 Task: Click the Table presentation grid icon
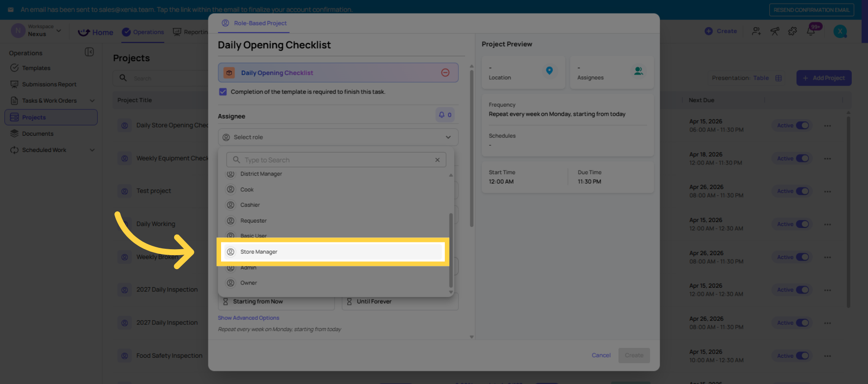[x=778, y=78]
